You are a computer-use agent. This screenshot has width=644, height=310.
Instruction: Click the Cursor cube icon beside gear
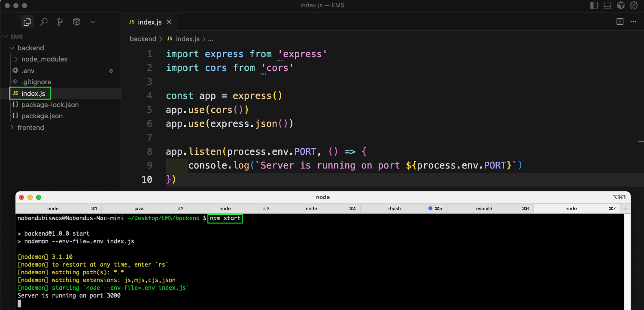621,5
